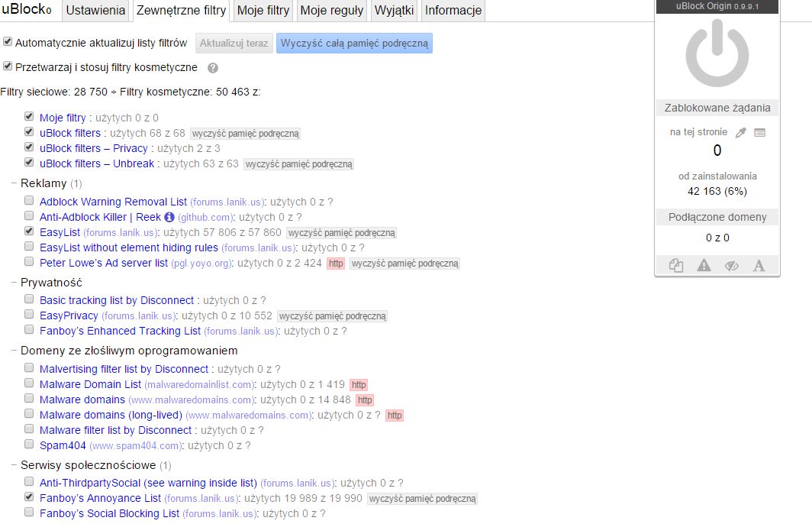Open the Moje reguły tab
The image size is (812, 524).
coord(332,11)
